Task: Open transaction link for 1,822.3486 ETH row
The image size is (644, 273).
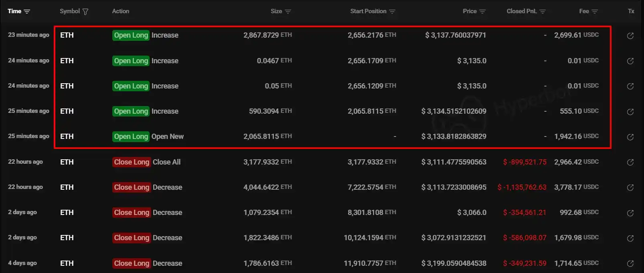Action: [630, 238]
